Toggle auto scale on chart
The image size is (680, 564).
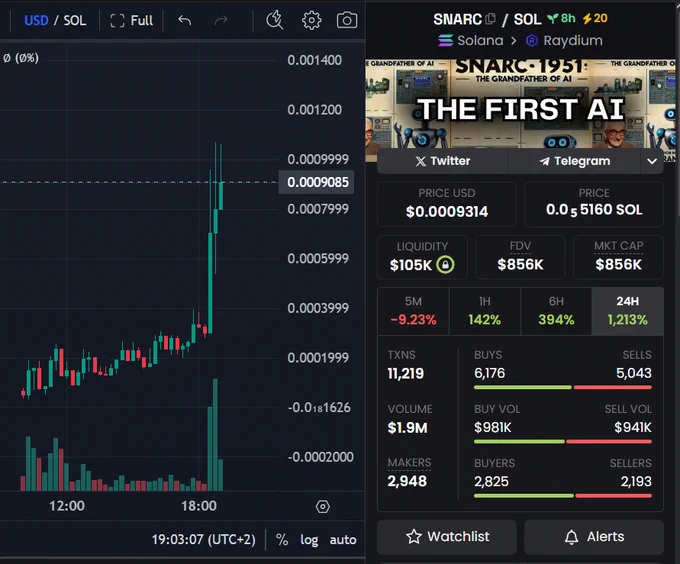coord(343,540)
